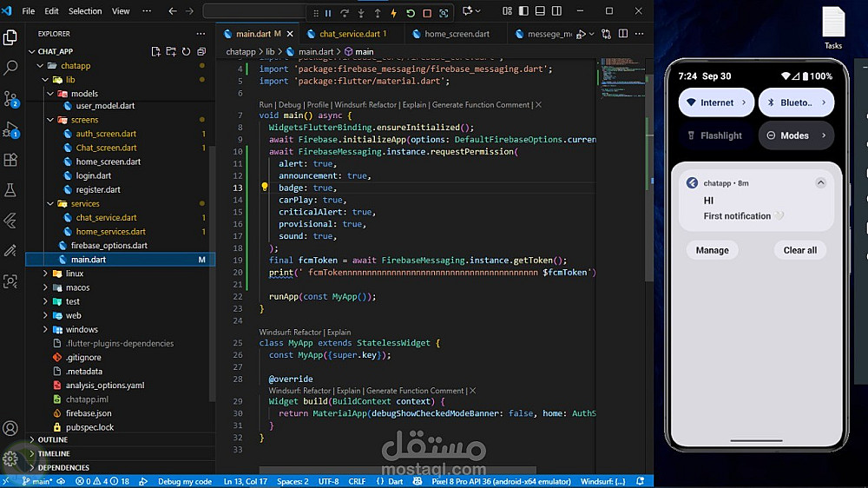Image resolution: width=868 pixels, height=488 pixels.
Task: Collapse the screens folder
Action: tap(50, 120)
